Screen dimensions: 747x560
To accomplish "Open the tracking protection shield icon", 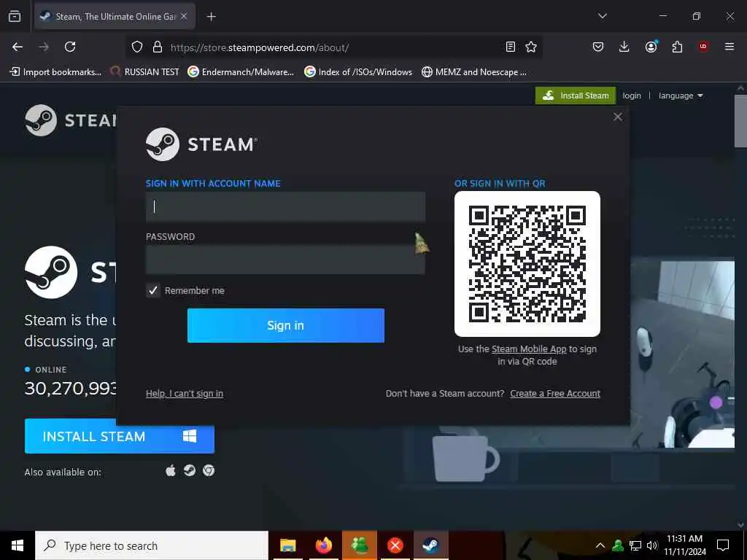I will pyautogui.click(x=137, y=47).
